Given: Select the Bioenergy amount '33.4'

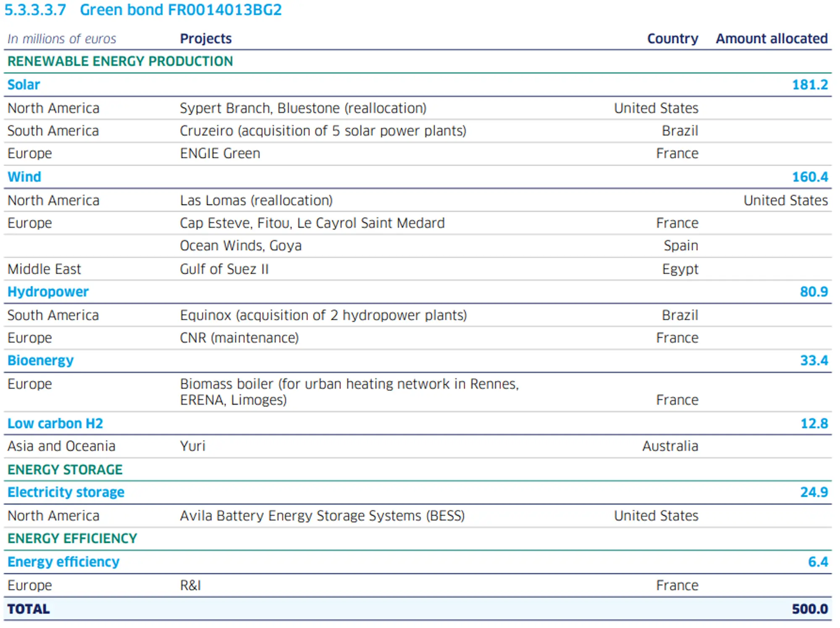Looking at the screenshot, I should (814, 361).
